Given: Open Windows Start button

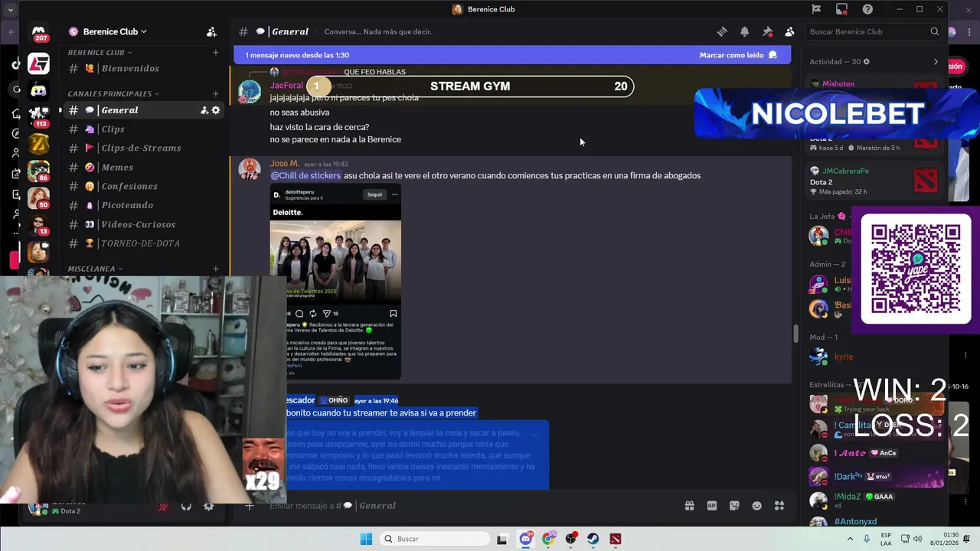Looking at the screenshot, I should click(366, 539).
